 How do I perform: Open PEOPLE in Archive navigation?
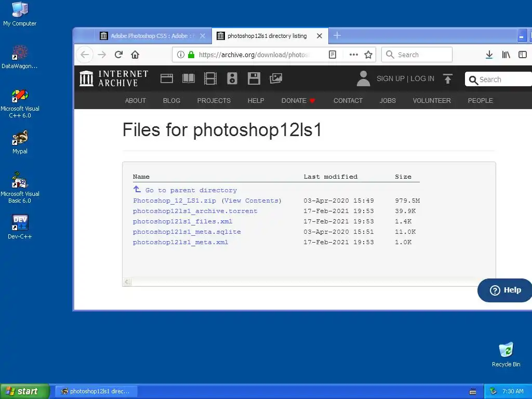point(480,100)
